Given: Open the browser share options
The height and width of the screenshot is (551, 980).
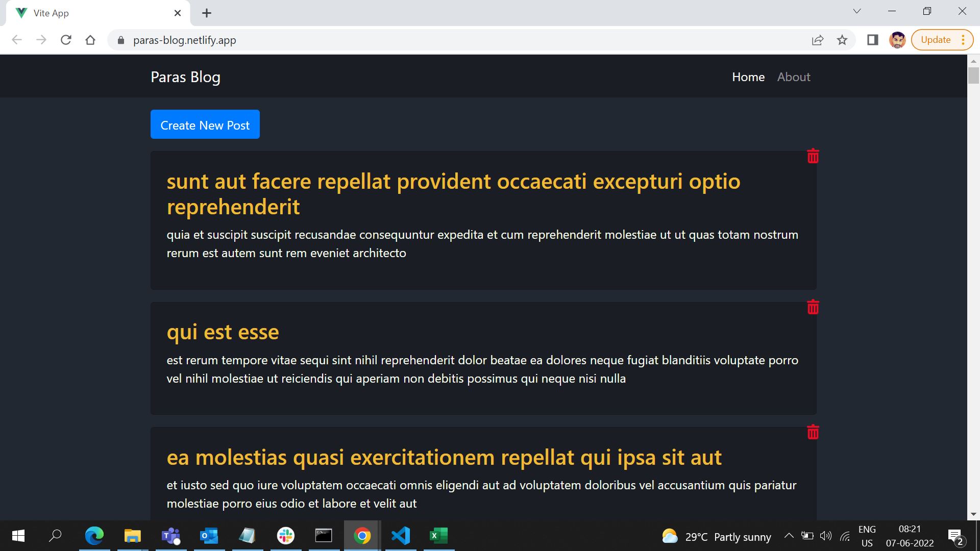Looking at the screenshot, I should click(x=818, y=40).
